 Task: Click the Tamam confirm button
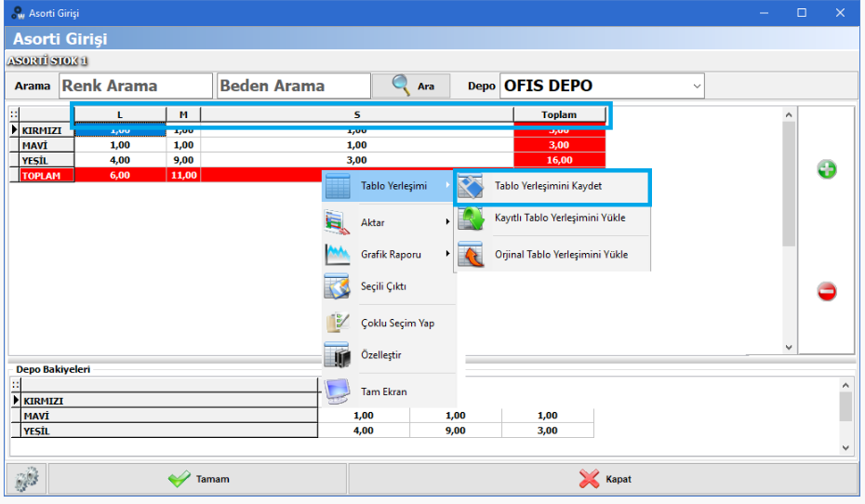point(197,479)
